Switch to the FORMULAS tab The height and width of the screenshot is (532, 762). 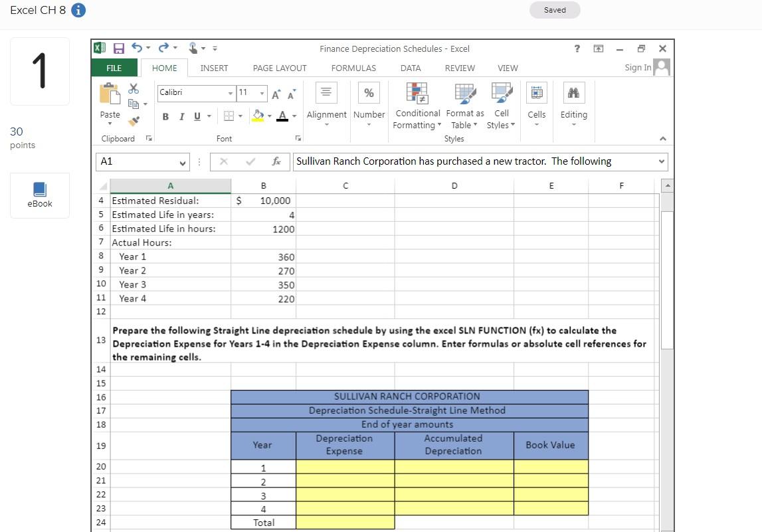353,68
